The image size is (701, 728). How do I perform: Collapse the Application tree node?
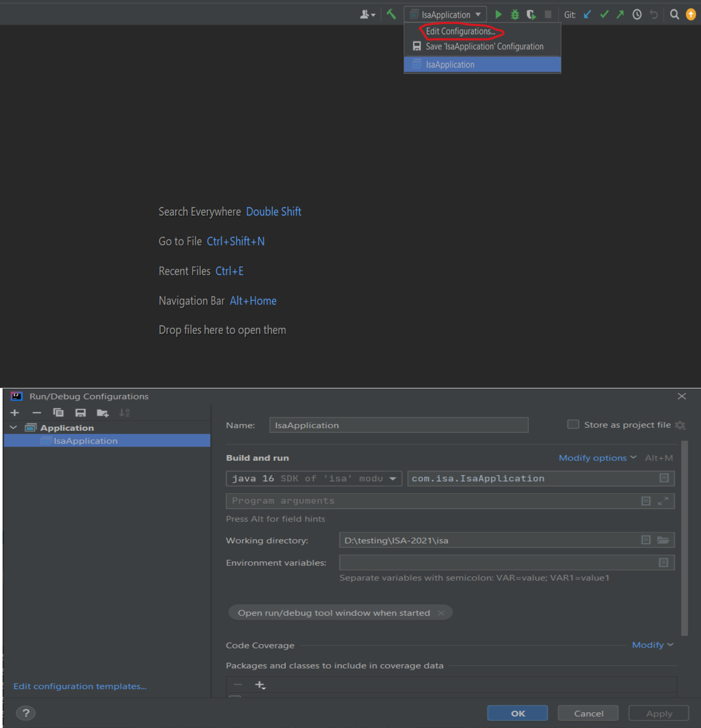click(x=13, y=427)
